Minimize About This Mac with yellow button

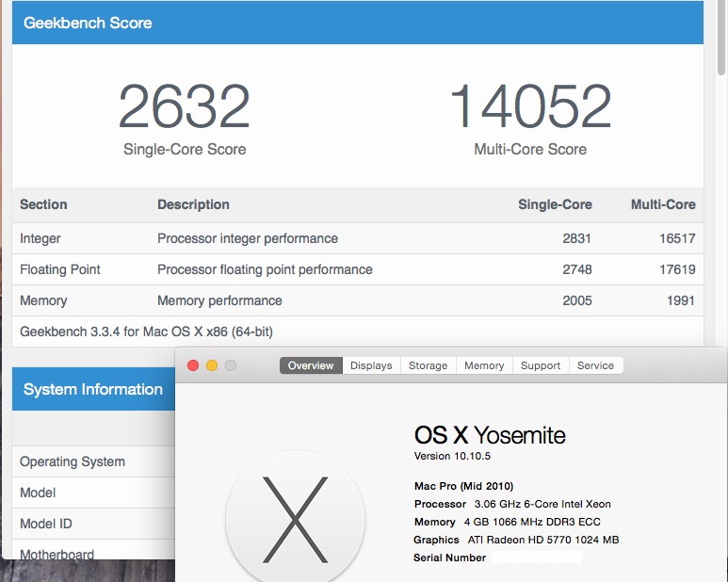(x=212, y=365)
